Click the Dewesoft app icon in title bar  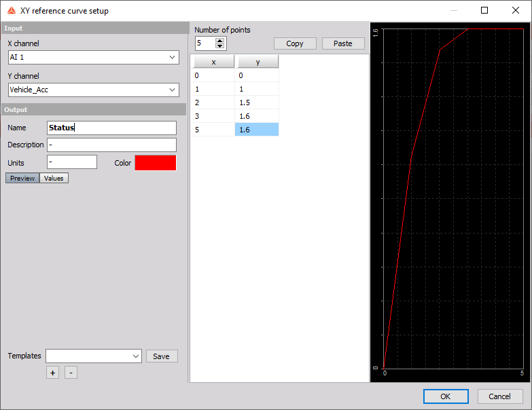click(x=12, y=11)
